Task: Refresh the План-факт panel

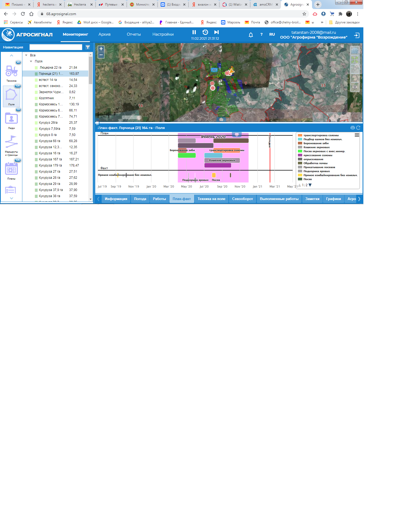Action: tap(358, 128)
